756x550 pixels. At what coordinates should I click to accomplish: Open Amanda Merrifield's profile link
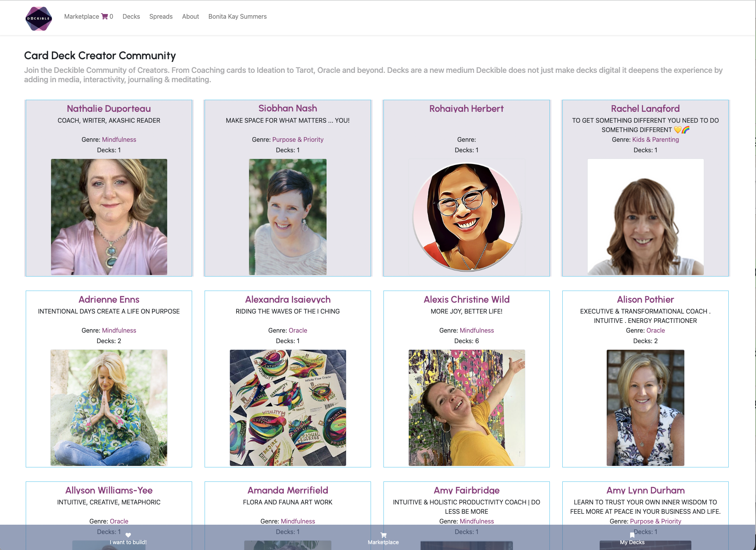[x=288, y=490]
